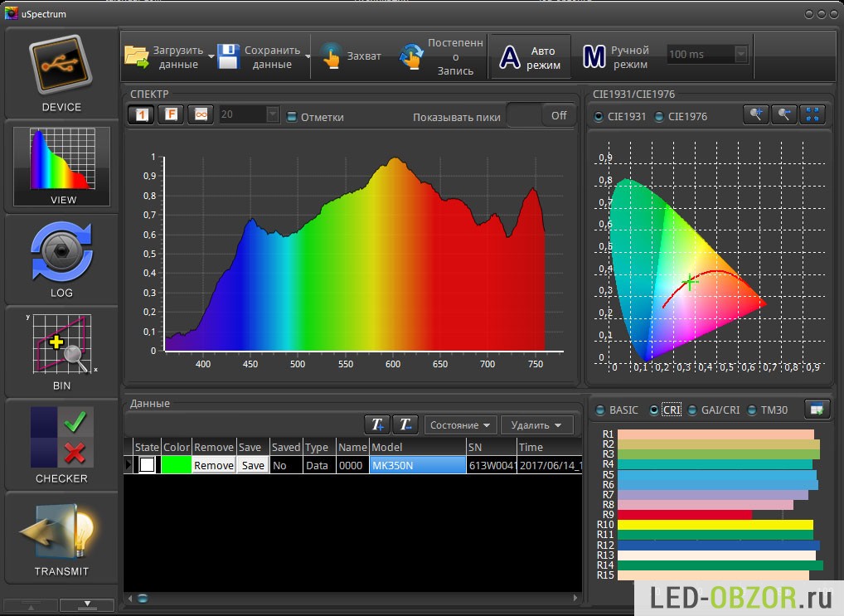Enable the Отметки checkbox
844x616 pixels.
(x=292, y=117)
